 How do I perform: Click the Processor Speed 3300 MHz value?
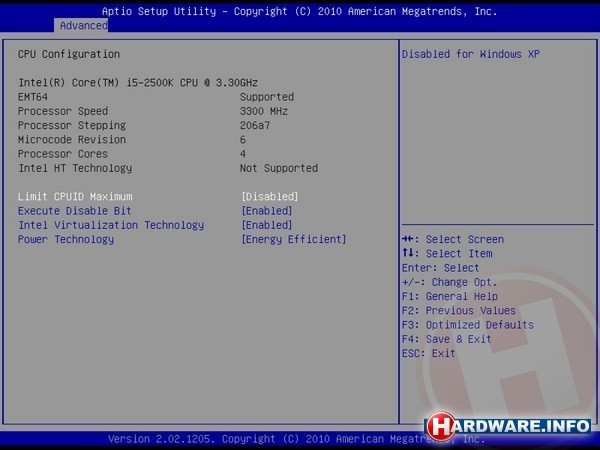point(264,111)
